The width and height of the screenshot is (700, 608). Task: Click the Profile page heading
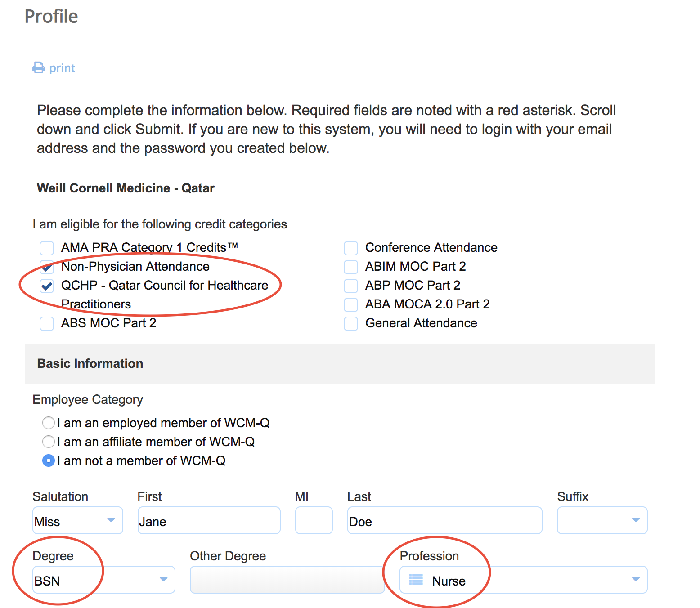(x=51, y=17)
